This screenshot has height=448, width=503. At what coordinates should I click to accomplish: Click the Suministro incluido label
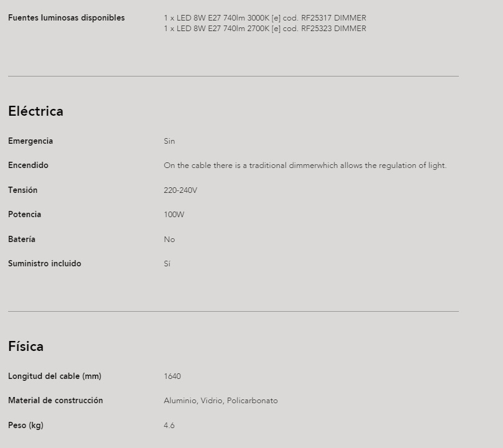(45, 263)
